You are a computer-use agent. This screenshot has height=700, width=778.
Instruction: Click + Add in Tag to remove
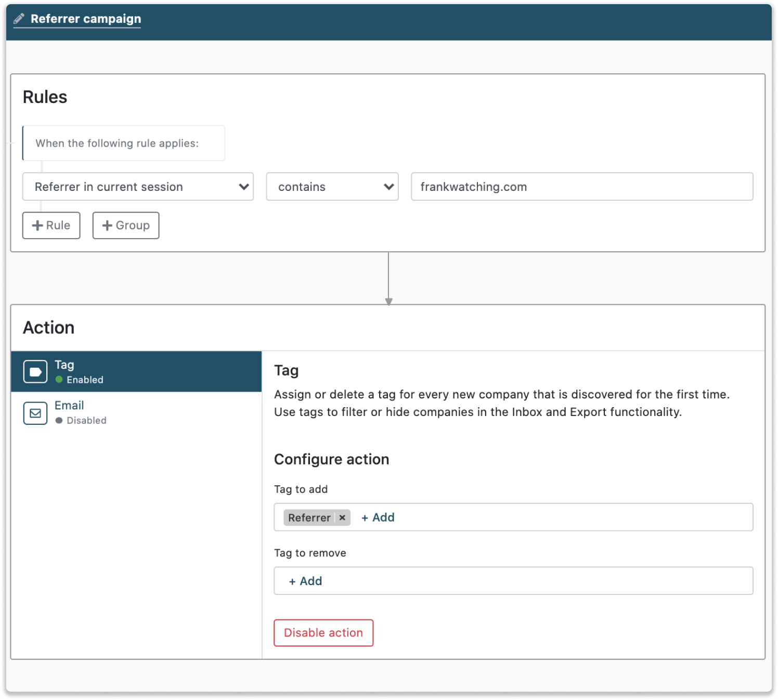(x=306, y=581)
